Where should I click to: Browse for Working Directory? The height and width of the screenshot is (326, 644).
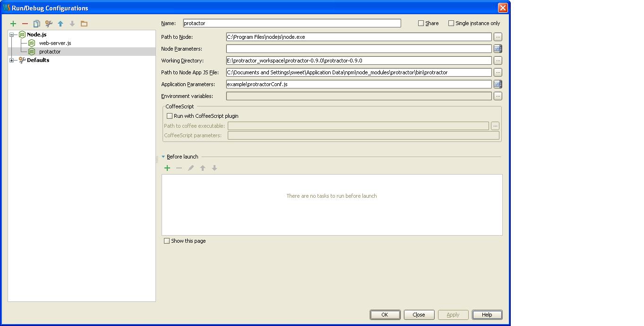498,61
